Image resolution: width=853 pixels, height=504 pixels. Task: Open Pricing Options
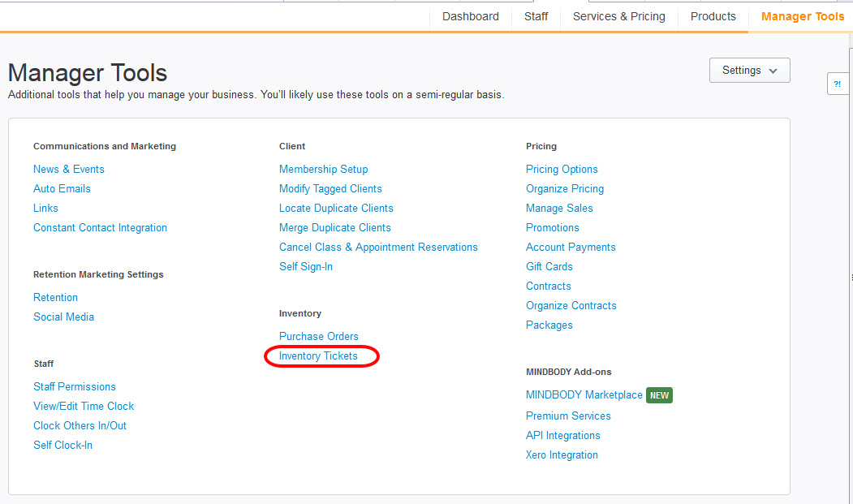pyautogui.click(x=562, y=170)
